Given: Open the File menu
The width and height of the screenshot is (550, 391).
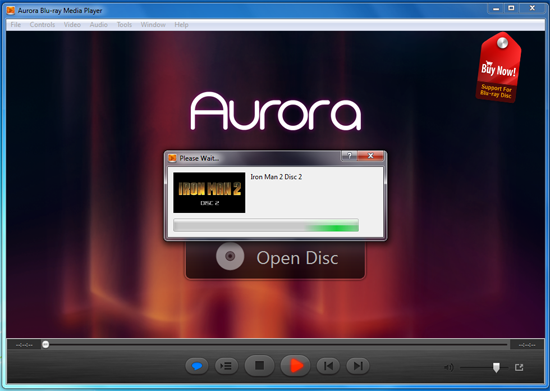Looking at the screenshot, I should pyautogui.click(x=15, y=25).
